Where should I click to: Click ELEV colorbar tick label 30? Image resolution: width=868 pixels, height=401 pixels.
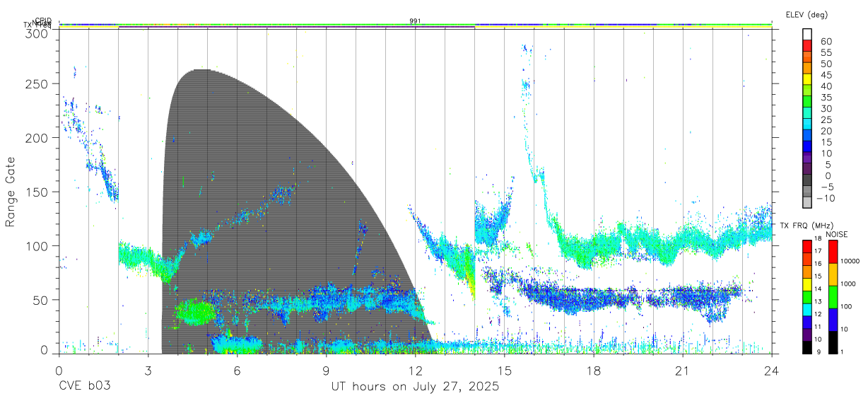pos(826,108)
